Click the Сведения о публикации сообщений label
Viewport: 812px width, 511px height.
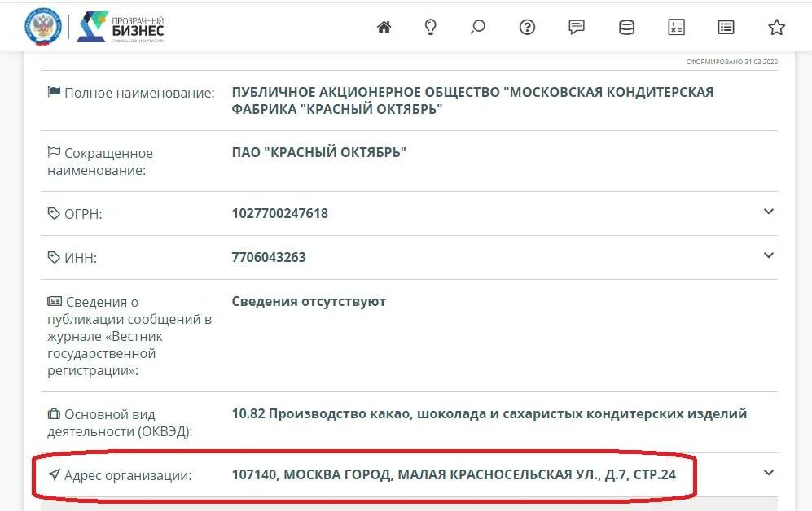pos(129,336)
